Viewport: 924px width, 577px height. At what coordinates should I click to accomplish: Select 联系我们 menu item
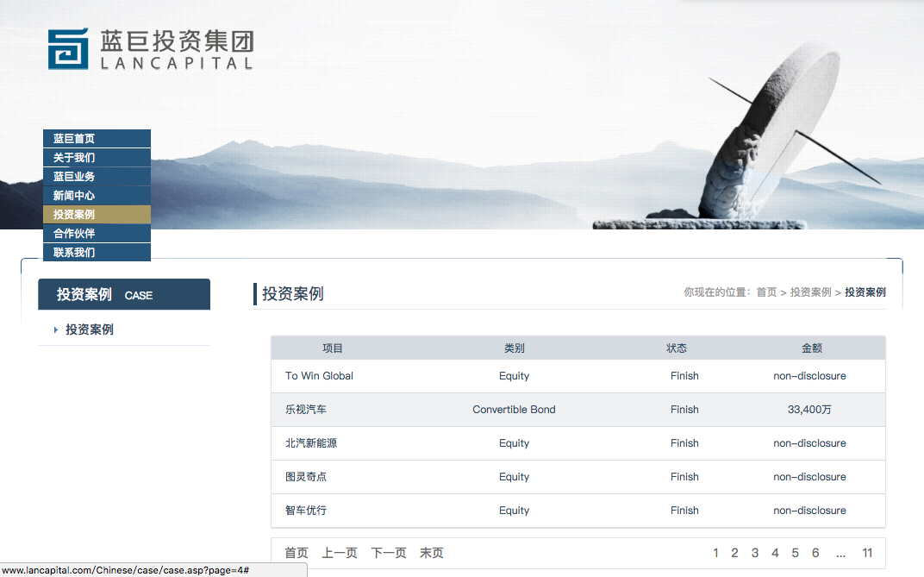(x=74, y=253)
